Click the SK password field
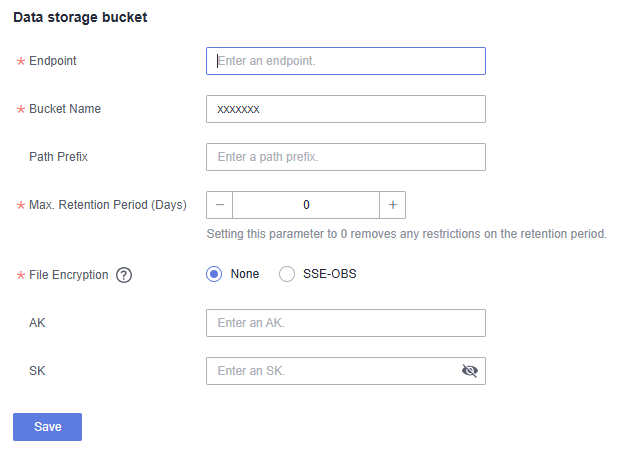643x461 pixels. [330, 371]
